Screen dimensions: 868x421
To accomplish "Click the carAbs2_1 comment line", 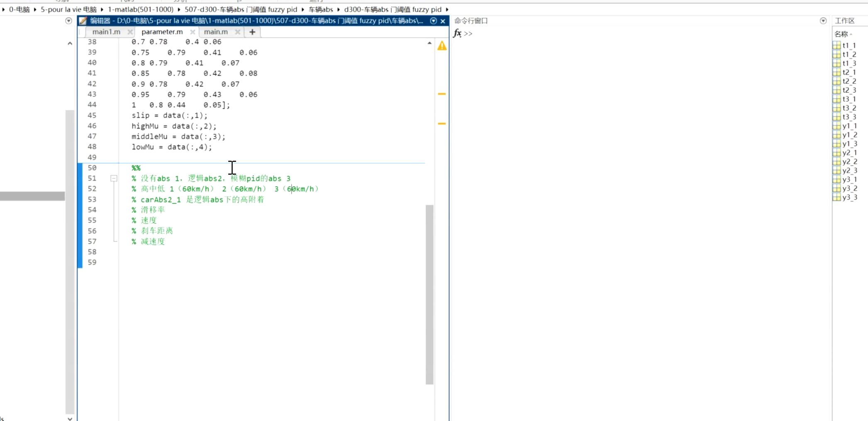I will pos(197,199).
